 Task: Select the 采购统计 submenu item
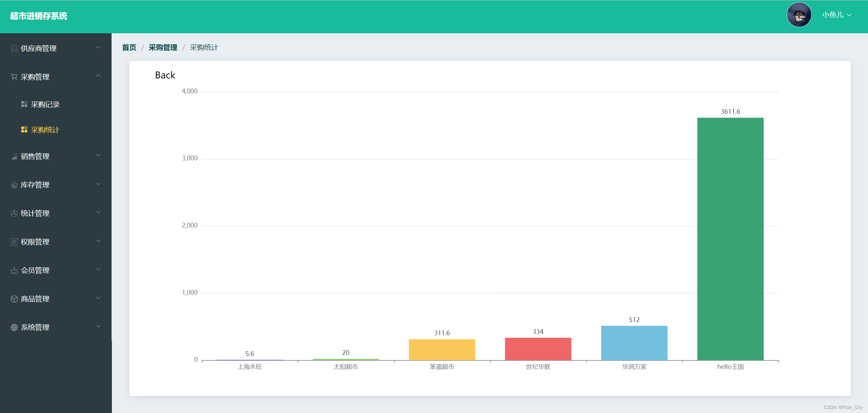(x=56, y=130)
